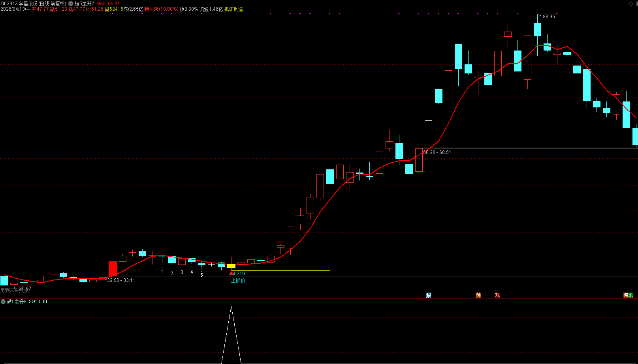Viewport: 638px width, 364px height.
Task: Click the green 跌 marker icon
Action: pos(631,295)
